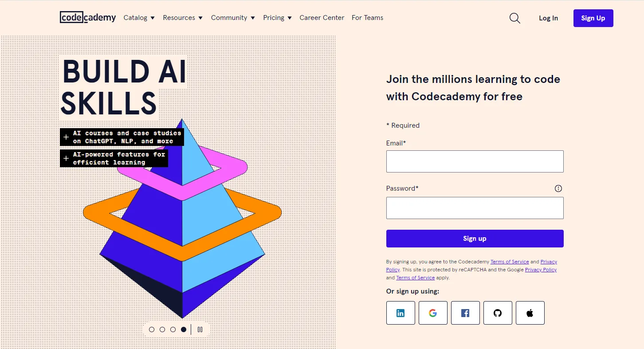Sign up using your GitHub account
The image size is (644, 349).
pyautogui.click(x=498, y=313)
